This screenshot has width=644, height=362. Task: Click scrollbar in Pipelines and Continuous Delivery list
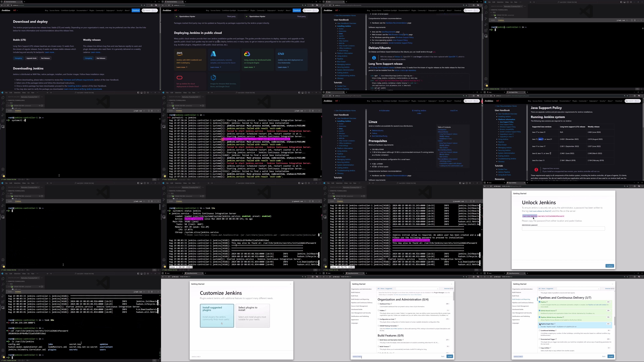(614, 321)
